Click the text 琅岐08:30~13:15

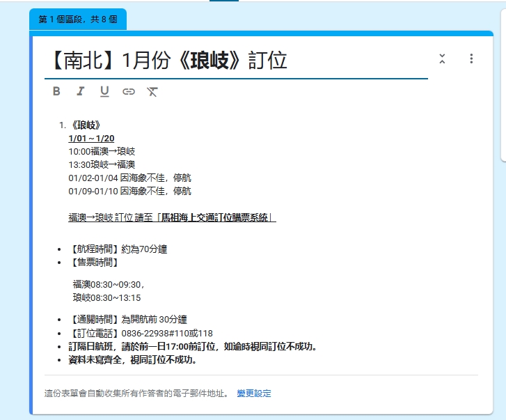[106, 297]
